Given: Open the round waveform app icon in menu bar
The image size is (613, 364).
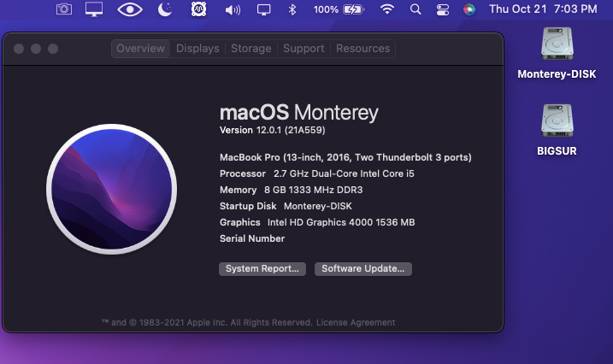Looking at the screenshot, I should point(198,9).
